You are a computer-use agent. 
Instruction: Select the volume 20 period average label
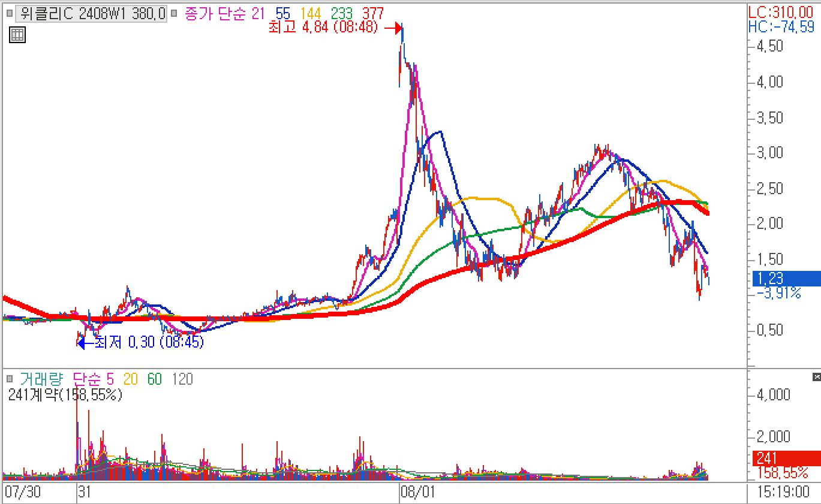[131, 379]
